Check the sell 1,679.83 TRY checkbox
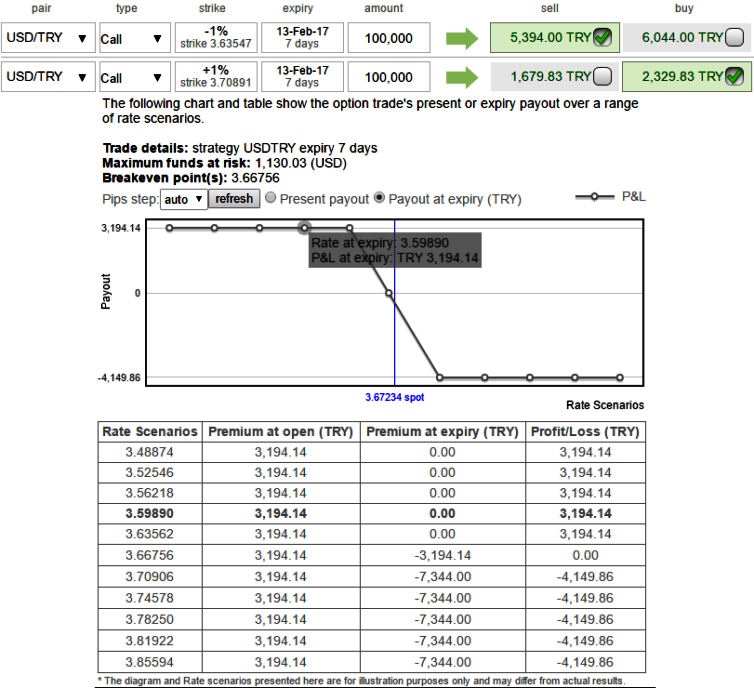754x688 pixels. tap(603, 76)
